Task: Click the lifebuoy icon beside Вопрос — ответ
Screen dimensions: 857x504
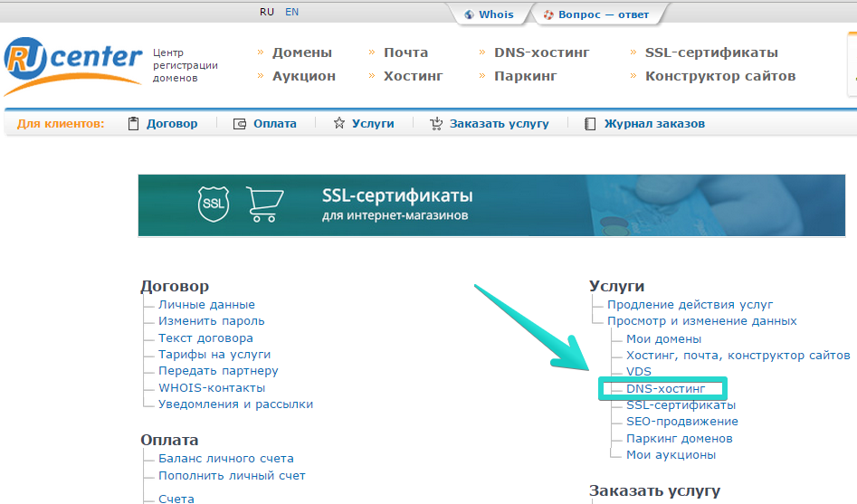Action: pyautogui.click(x=548, y=14)
